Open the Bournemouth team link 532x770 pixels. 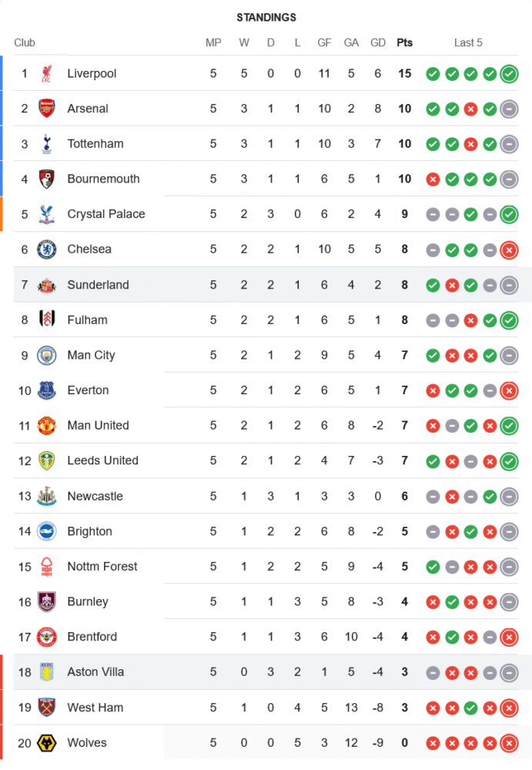pos(103,179)
